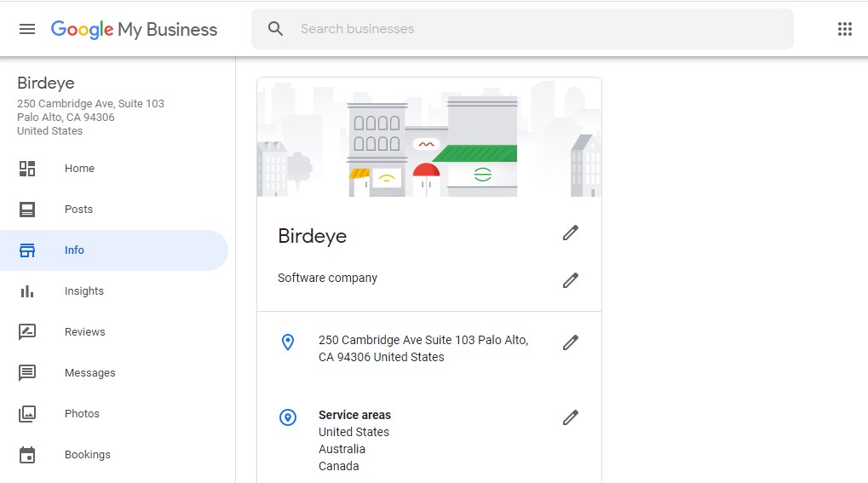Viewport: 868px width, 483px height.
Task: Edit the Birdeye business name
Action: [x=570, y=233]
